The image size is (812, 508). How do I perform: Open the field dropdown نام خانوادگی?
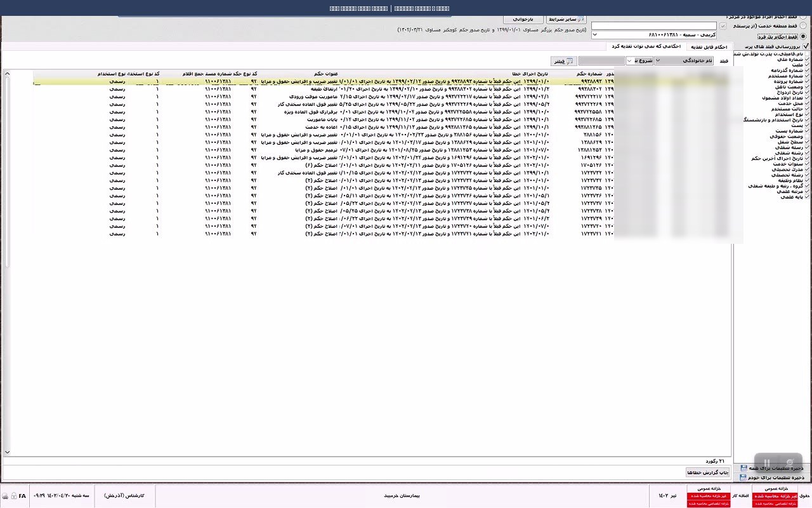[x=684, y=61]
